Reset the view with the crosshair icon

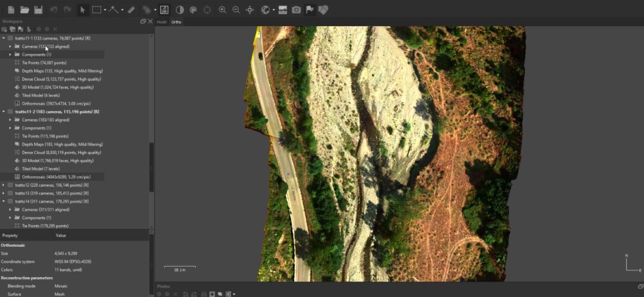tap(250, 10)
